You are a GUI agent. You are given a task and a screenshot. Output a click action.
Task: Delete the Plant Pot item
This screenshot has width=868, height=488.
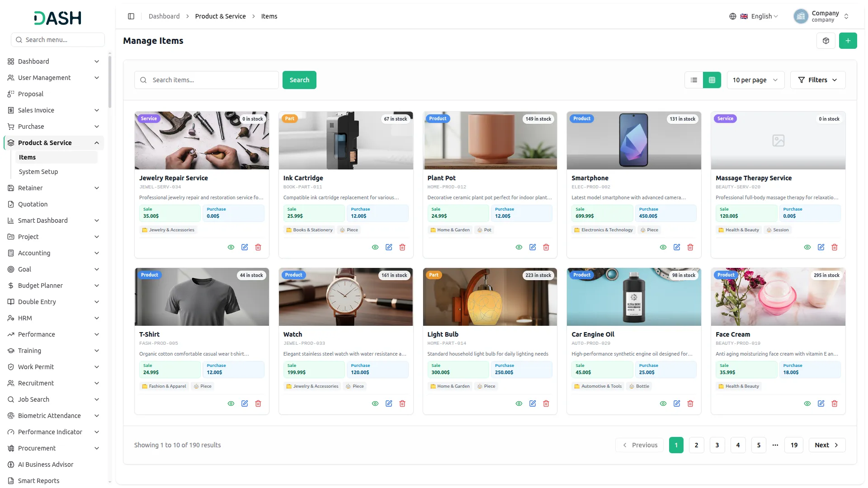point(546,247)
